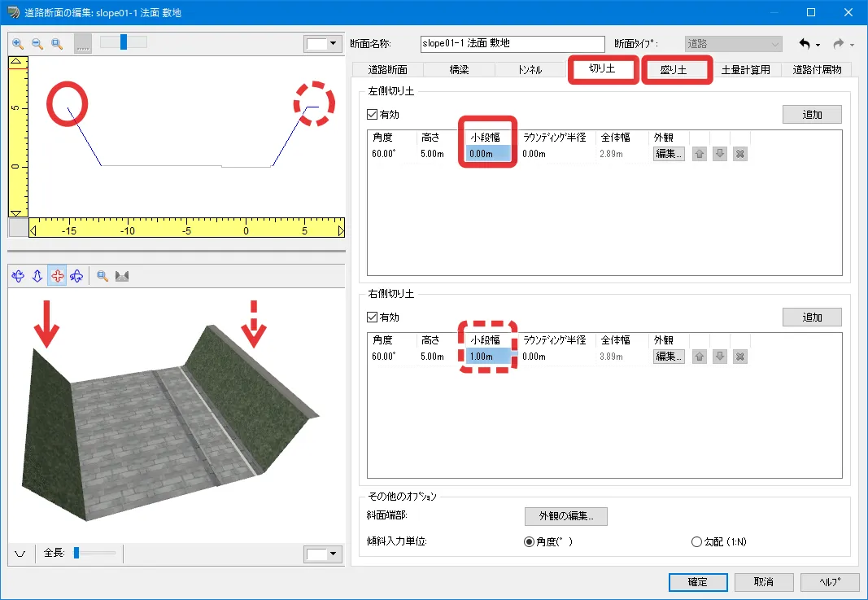Click the zoom in magnifier icon
The width and height of the screenshot is (868, 600).
18,44
